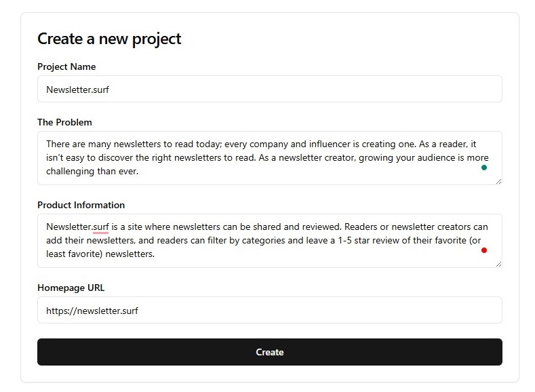Place cursor on "least favorite) newsletters." text

point(100,254)
